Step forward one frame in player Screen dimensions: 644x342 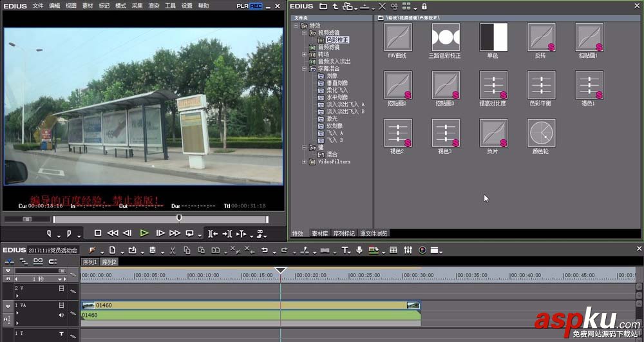click(x=160, y=233)
